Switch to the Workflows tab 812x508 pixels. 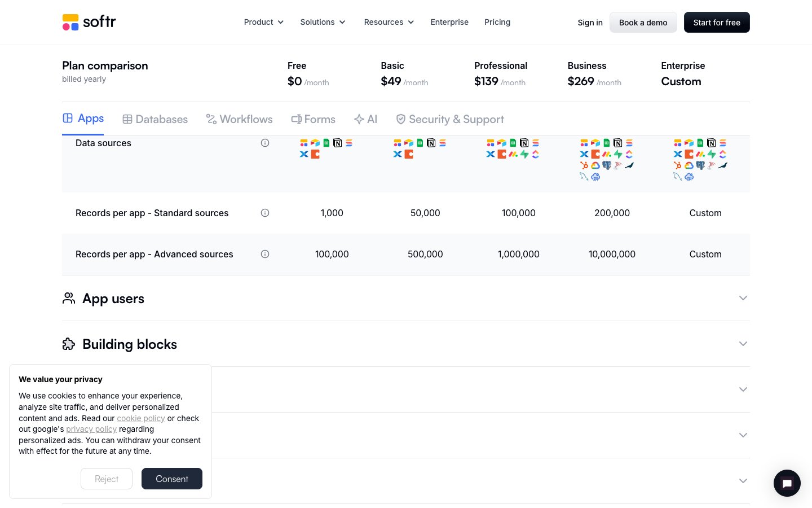pyautogui.click(x=239, y=119)
